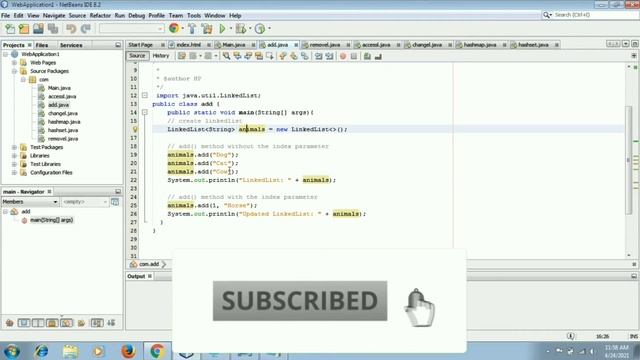The image size is (640, 360).
Task: Expand the Configuration Files node
Action: (x=14, y=172)
